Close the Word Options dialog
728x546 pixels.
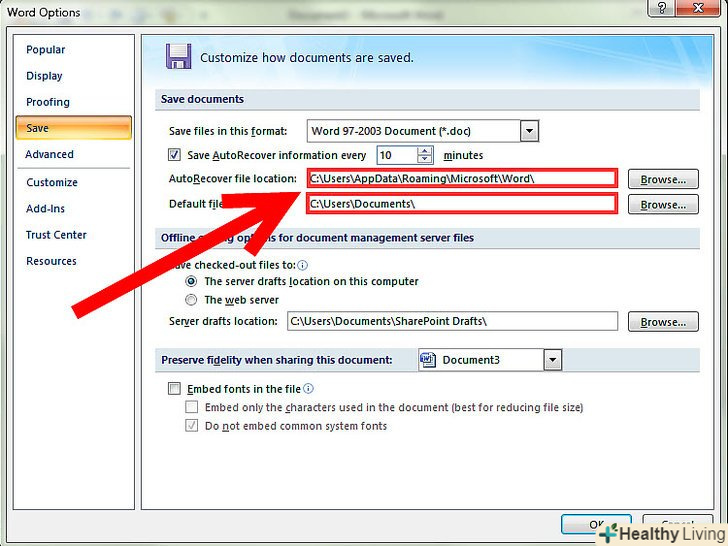pyautogui.click(x=698, y=8)
